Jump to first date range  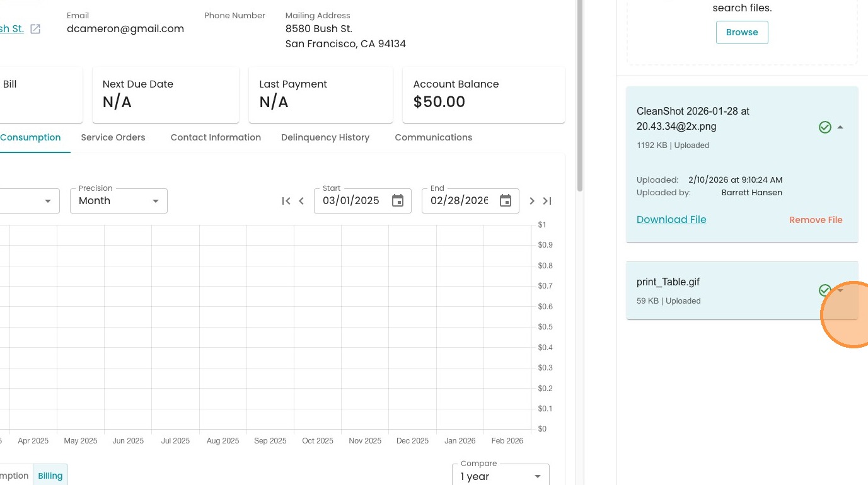[x=286, y=201]
